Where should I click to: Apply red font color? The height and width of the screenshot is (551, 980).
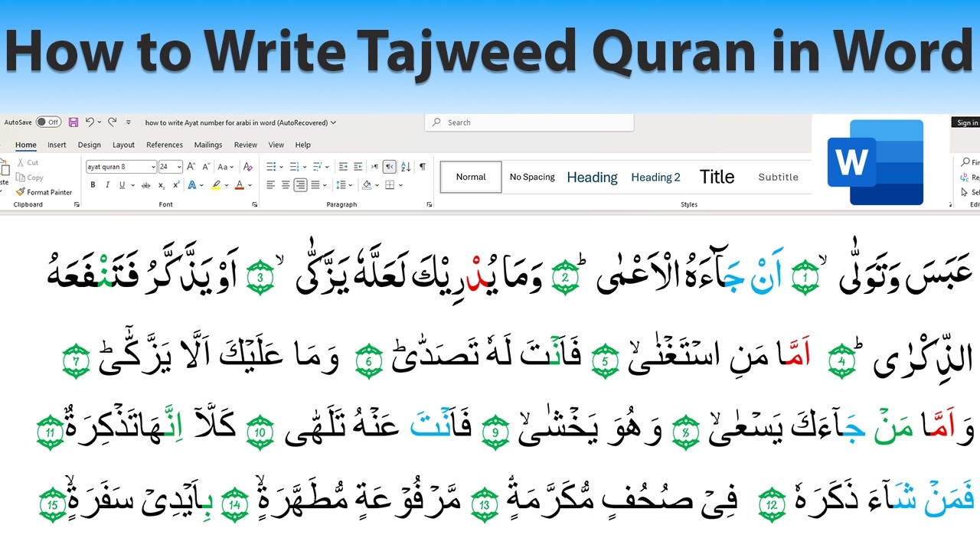[x=240, y=184]
